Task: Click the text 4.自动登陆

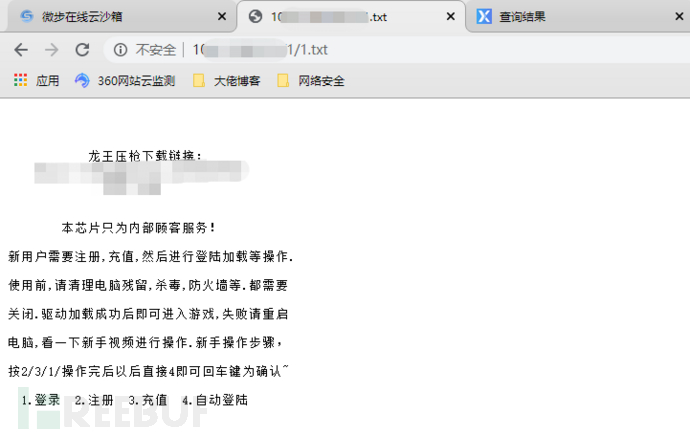Action: coord(215,400)
